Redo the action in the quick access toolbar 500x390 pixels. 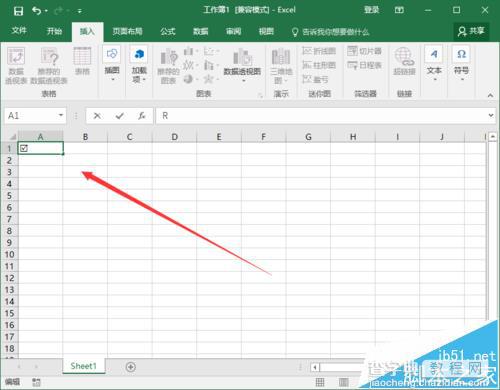click(x=58, y=11)
